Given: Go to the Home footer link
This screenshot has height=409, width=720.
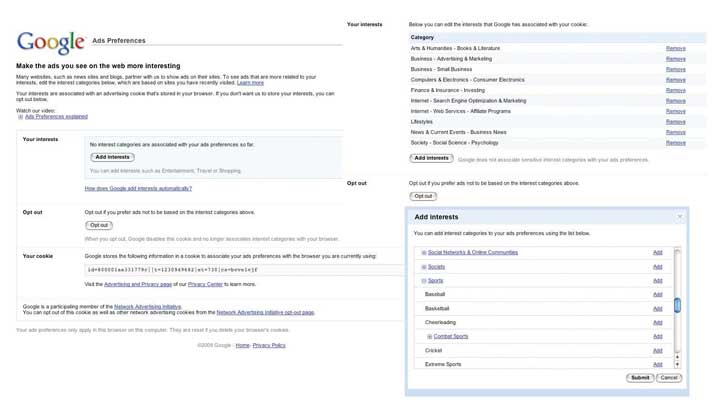Looking at the screenshot, I should pos(242,346).
